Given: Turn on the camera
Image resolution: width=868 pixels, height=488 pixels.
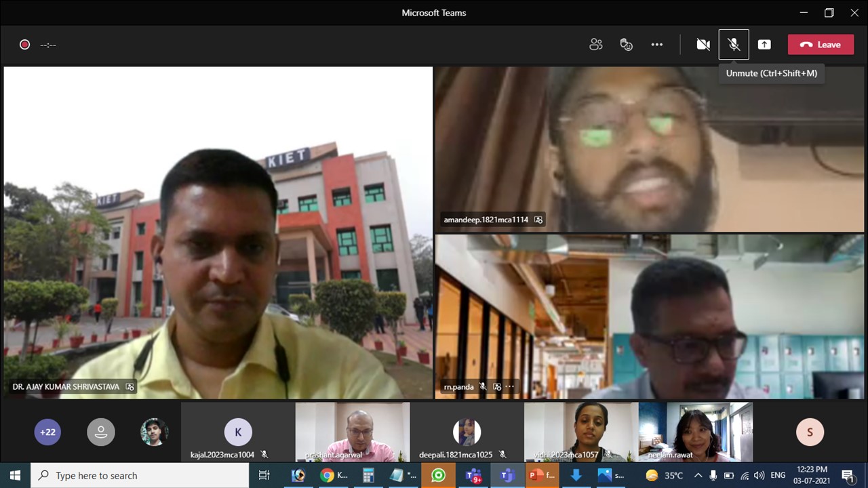Looking at the screenshot, I should [703, 45].
